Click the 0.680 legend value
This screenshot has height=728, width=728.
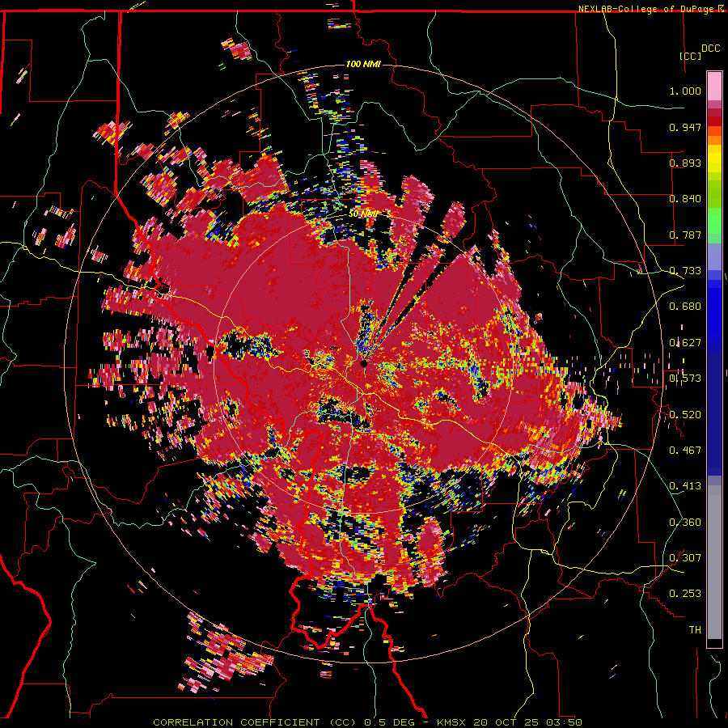click(x=685, y=306)
